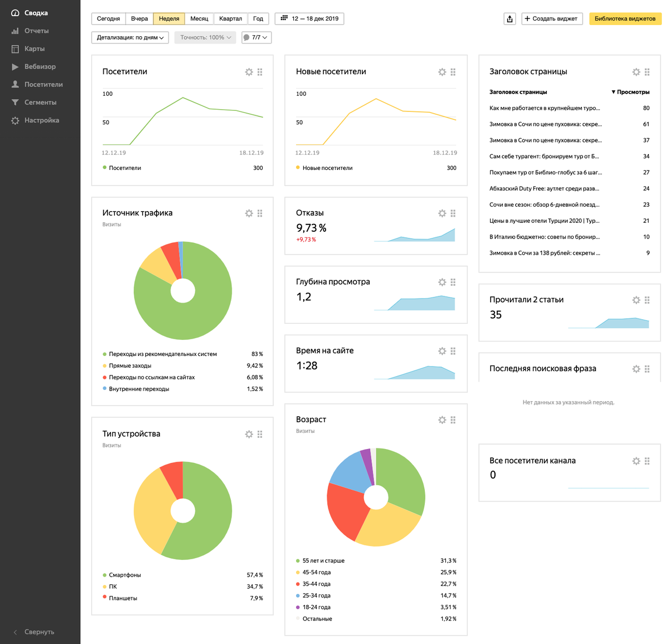
Task: Open settings gear of Возраст widget
Action: (x=442, y=420)
